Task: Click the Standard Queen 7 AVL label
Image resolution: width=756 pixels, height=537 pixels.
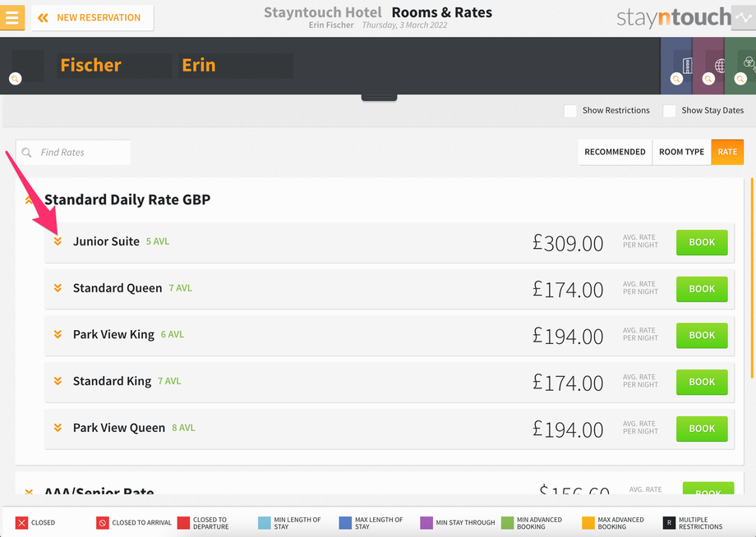Action: tap(180, 288)
